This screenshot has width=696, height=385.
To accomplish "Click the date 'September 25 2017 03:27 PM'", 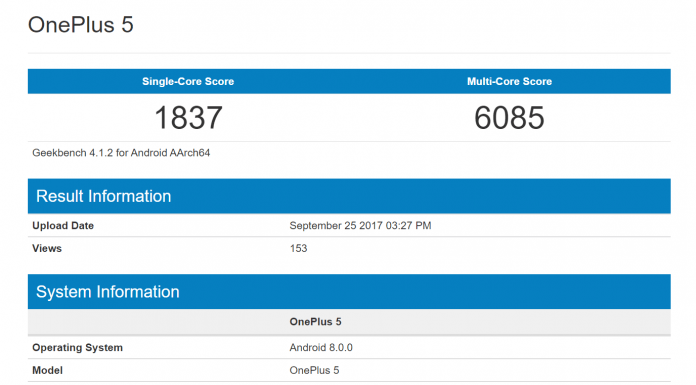I will [x=360, y=226].
